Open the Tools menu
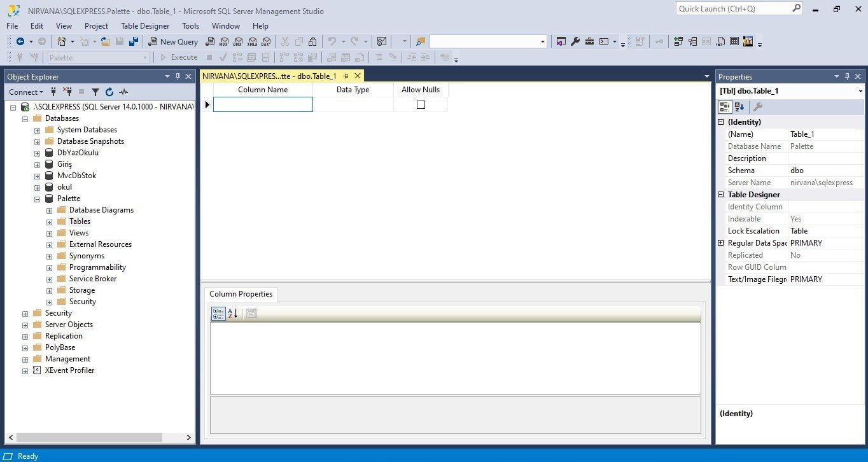This screenshot has height=462, width=868. click(190, 26)
